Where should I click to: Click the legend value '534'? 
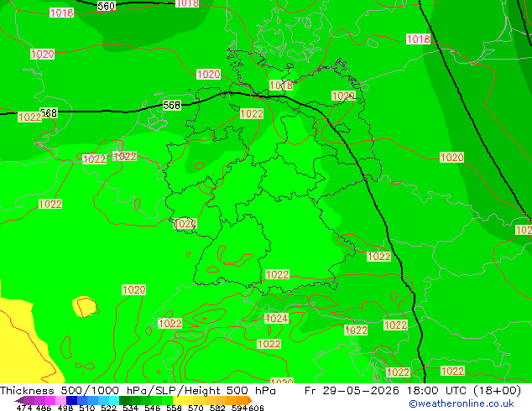pos(130,408)
